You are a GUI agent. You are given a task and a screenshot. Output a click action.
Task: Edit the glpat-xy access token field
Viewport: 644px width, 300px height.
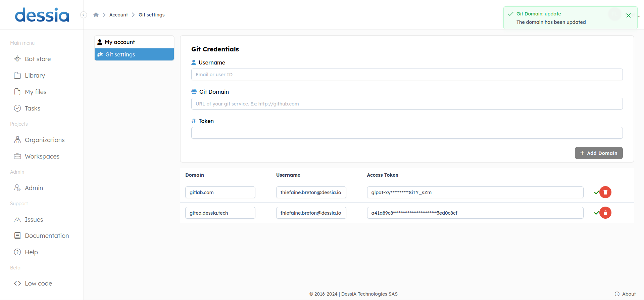(475, 192)
